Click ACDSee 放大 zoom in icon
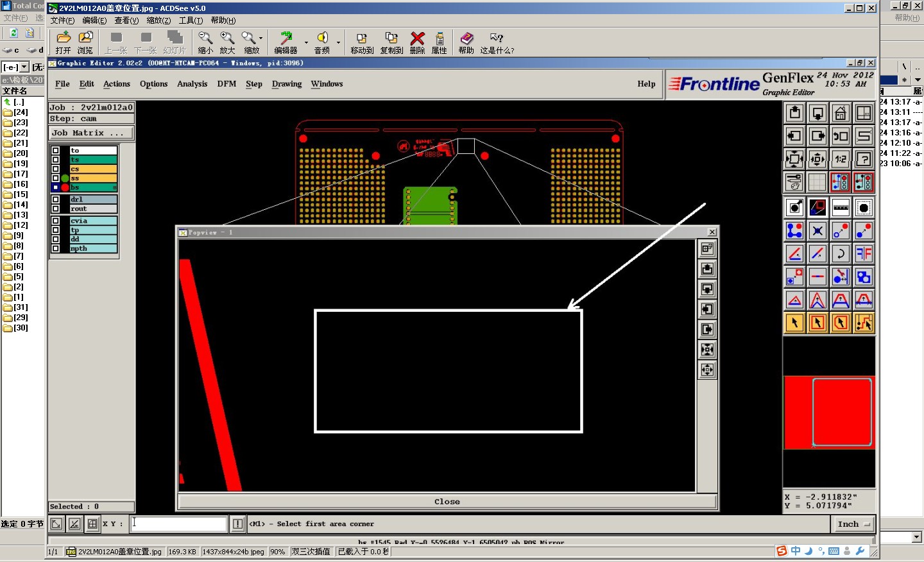The image size is (924, 562). click(x=227, y=43)
